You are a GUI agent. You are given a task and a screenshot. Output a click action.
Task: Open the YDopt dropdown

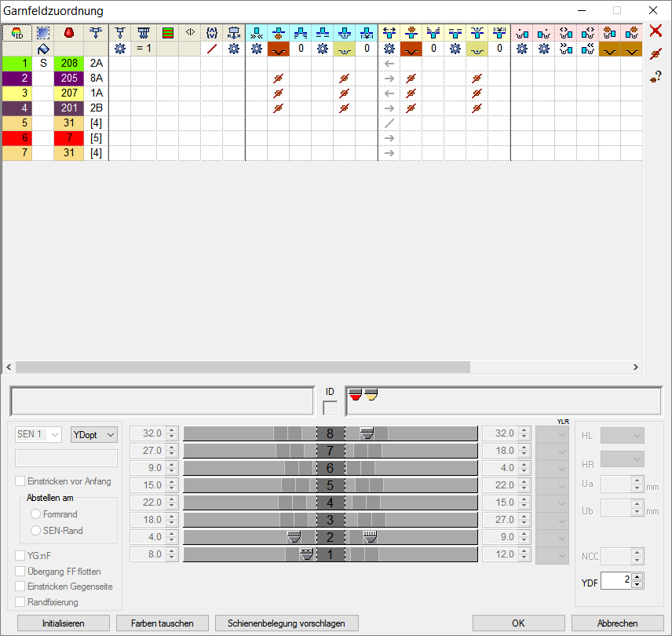click(93, 434)
